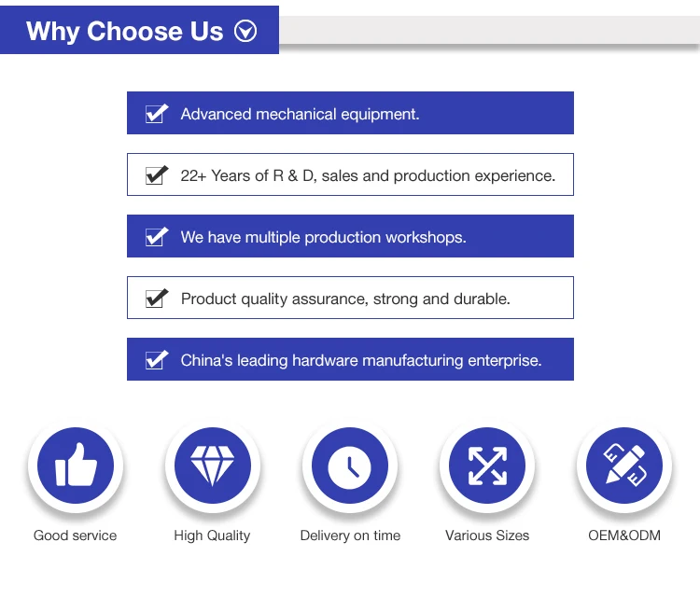This screenshot has height=598, width=700.
Task: Click the thumbs-up Good service icon
Action: pyautogui.click(x=76, y=466)
